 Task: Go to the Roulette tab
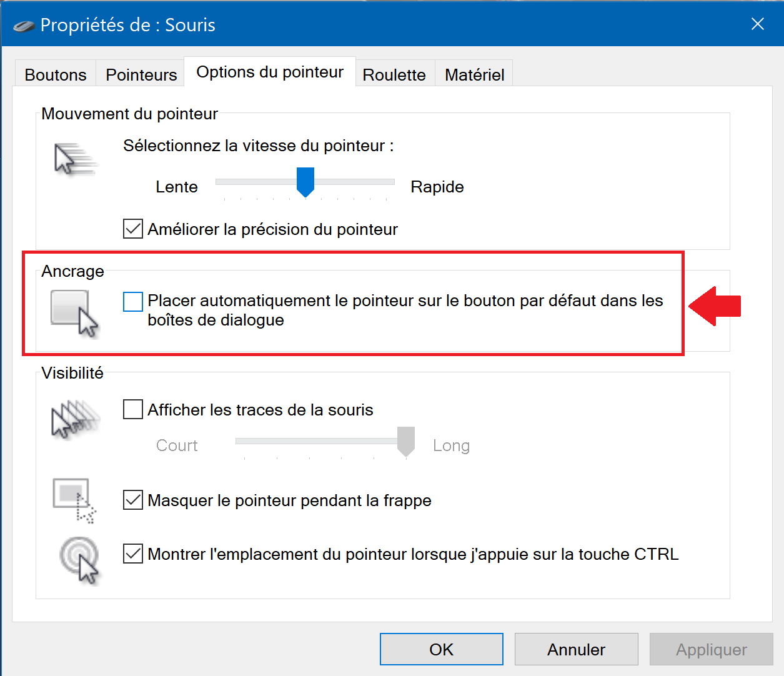click(394, 74)
